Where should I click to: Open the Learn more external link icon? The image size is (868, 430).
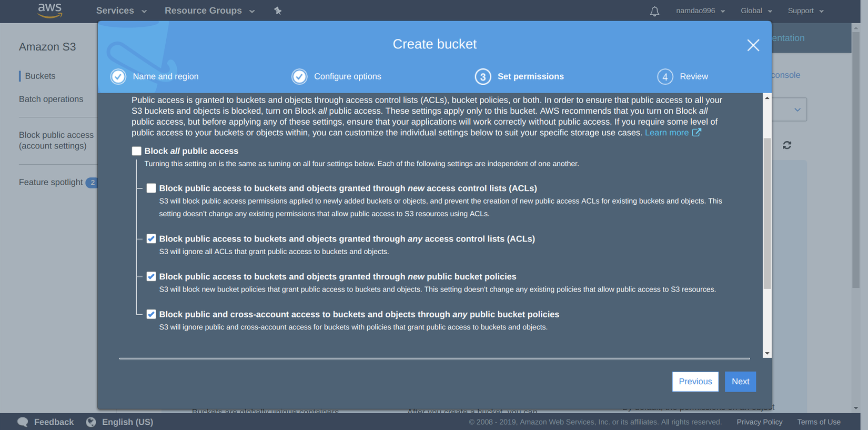[697, 132]
